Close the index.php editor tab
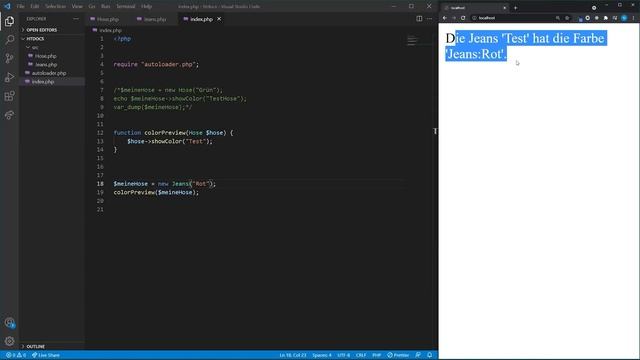 (x=219, y=19)
